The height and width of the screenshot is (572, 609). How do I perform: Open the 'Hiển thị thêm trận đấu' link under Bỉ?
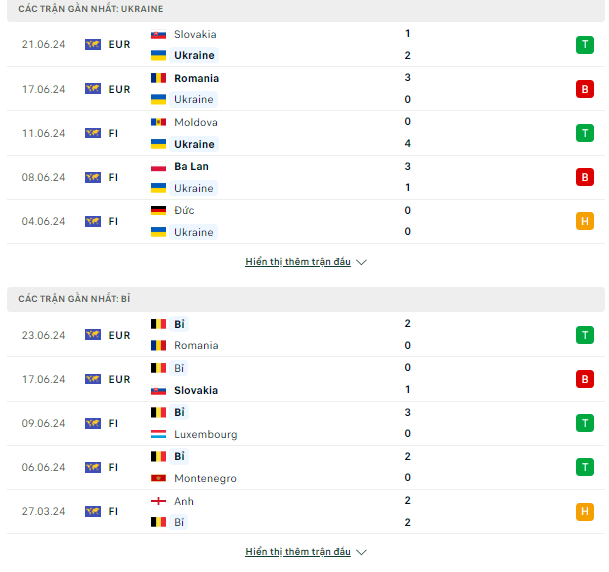[298, 551]
